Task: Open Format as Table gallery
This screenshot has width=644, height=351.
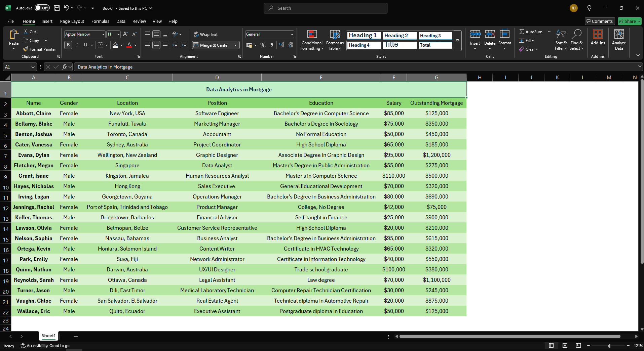Action: [335, 40]
